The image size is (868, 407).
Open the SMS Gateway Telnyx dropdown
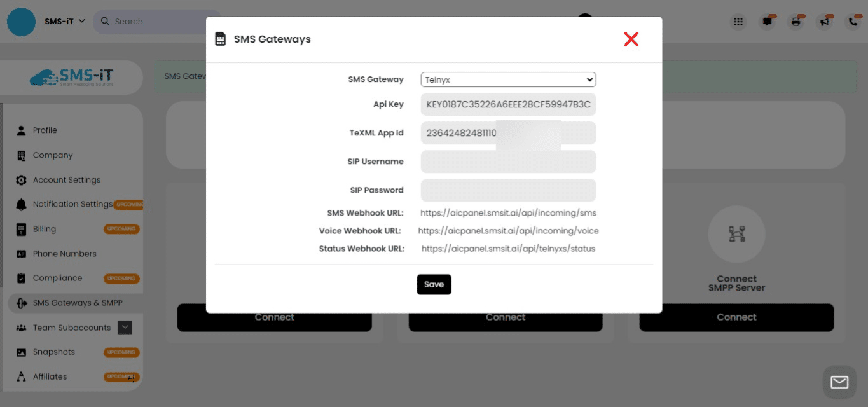(x=508, y=79)
